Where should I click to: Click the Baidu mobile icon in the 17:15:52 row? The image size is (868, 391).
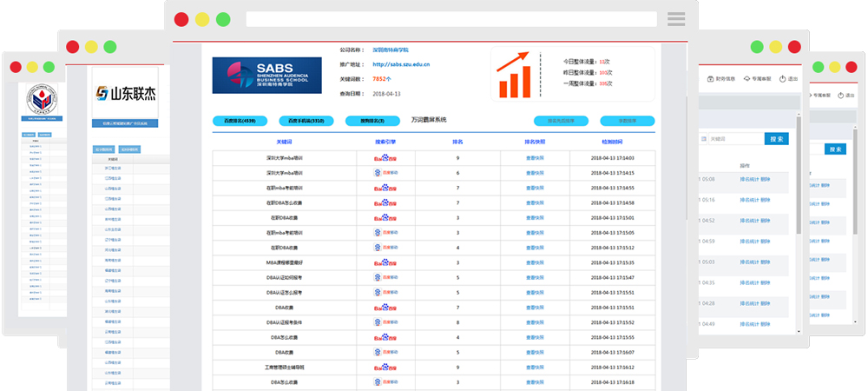(385, 322)
